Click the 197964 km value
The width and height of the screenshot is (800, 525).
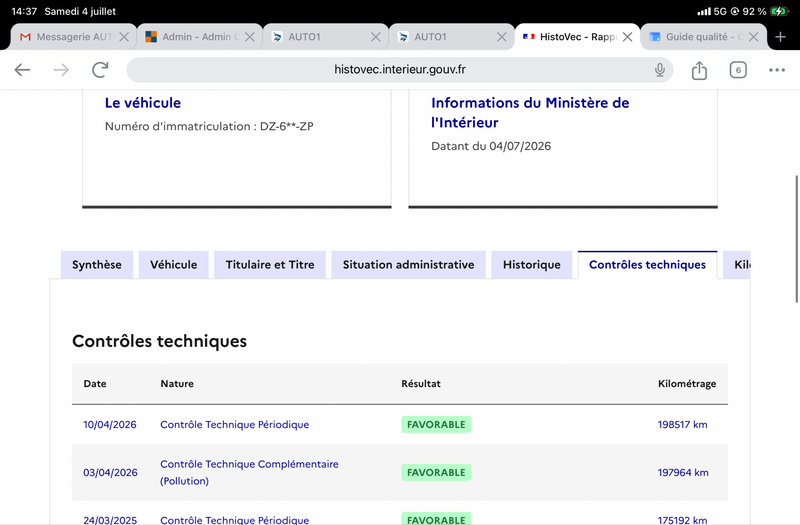[683, 472]
